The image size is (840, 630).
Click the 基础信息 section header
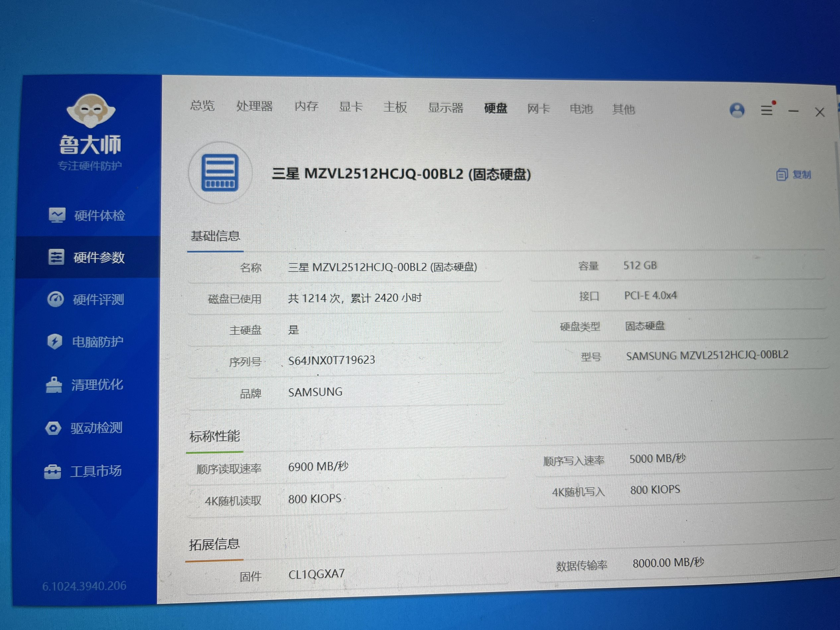tap(215, 236)
